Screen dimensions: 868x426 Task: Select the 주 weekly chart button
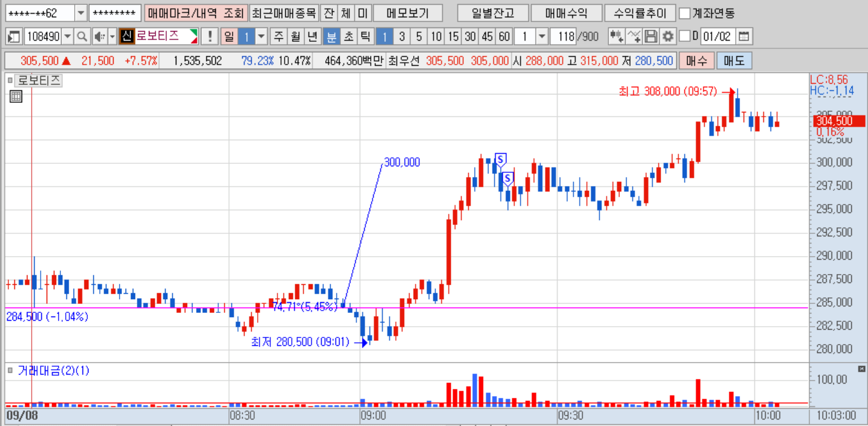coord(279,36)
